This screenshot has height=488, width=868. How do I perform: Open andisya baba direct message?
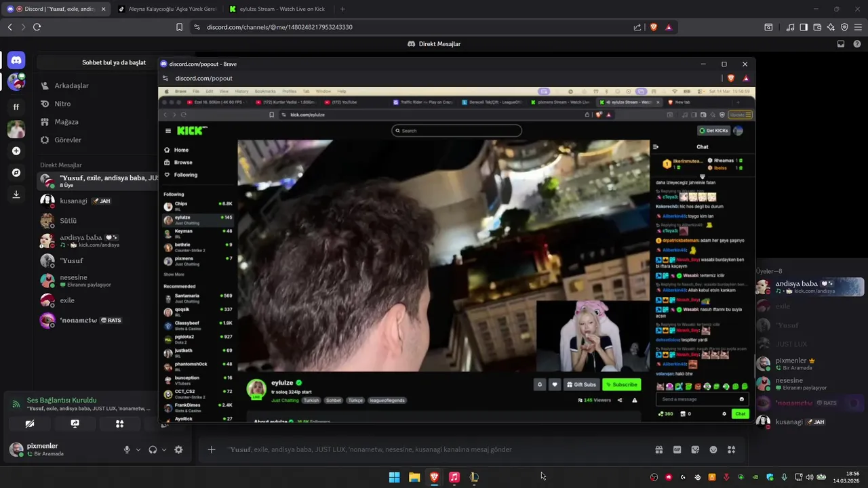[x=97, y=241]
